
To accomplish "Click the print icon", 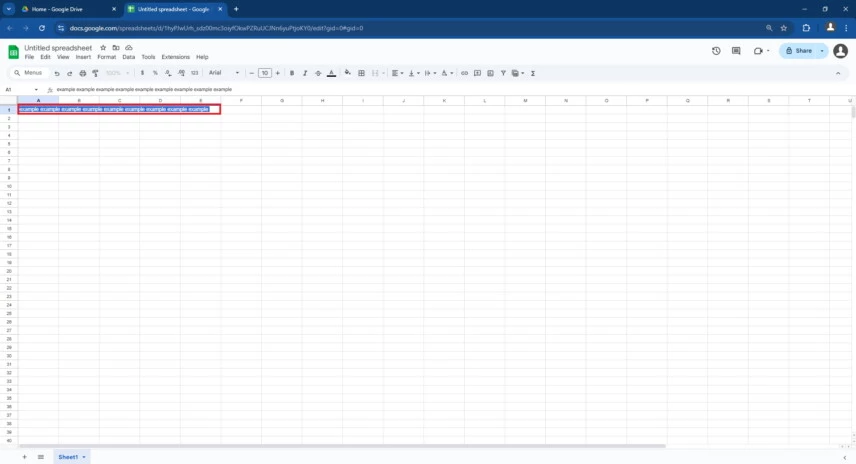I will click(82, 73).
